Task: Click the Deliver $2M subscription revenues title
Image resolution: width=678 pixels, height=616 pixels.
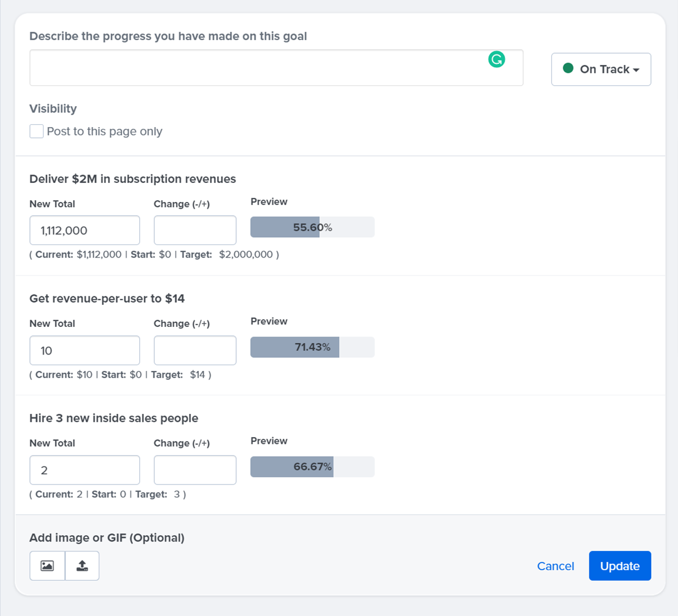Action: 132,178
